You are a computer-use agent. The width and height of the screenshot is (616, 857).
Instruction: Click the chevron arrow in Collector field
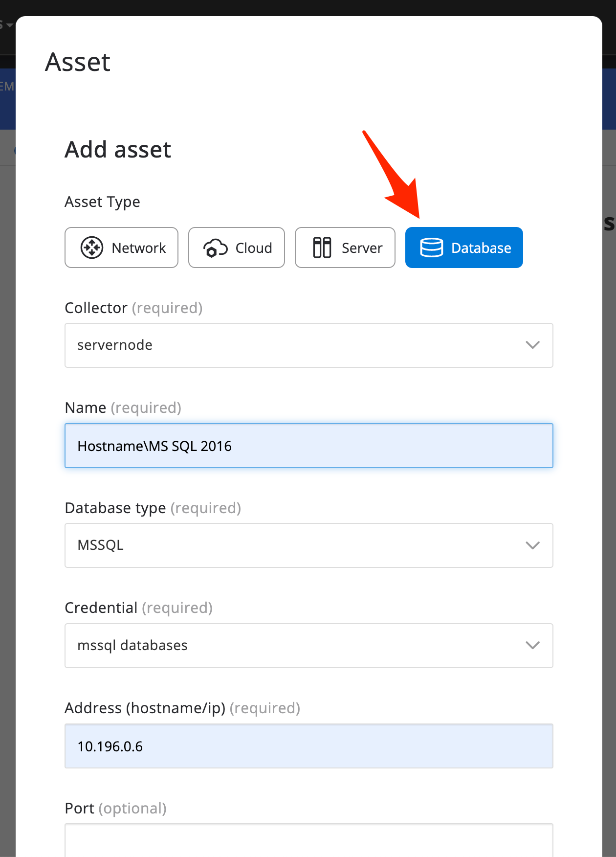pyautogui.click(x=532, y=345)
